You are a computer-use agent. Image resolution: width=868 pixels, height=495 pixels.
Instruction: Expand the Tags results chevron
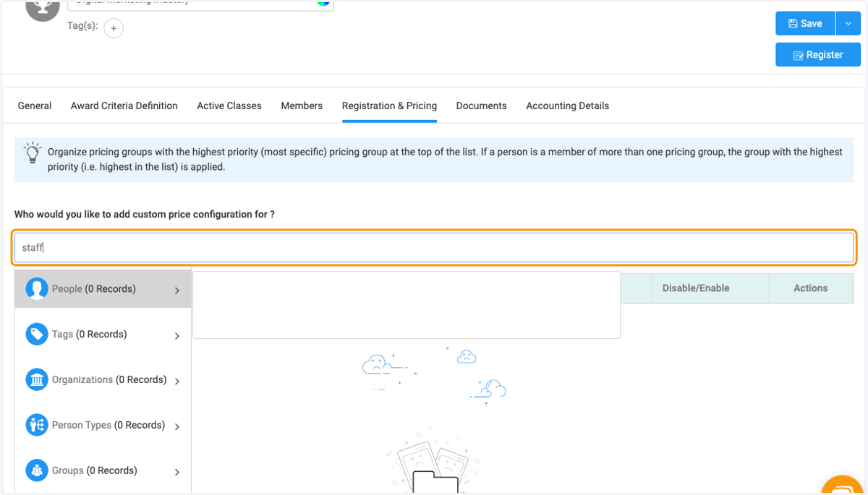click(x=177, y=336)
